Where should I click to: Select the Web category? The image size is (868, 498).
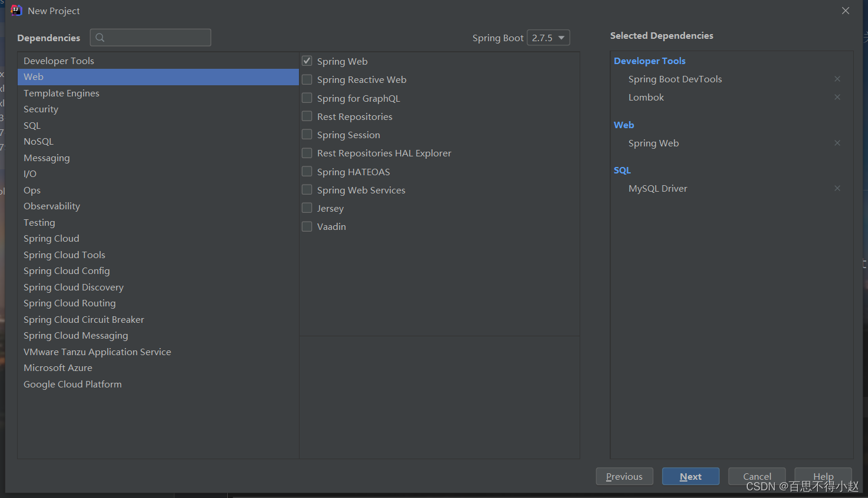tap(158, 77)
